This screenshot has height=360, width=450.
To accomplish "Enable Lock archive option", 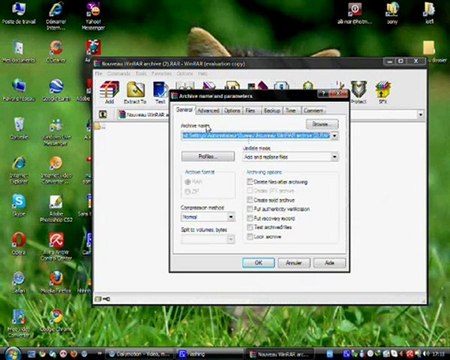I will tap(249, 236).
